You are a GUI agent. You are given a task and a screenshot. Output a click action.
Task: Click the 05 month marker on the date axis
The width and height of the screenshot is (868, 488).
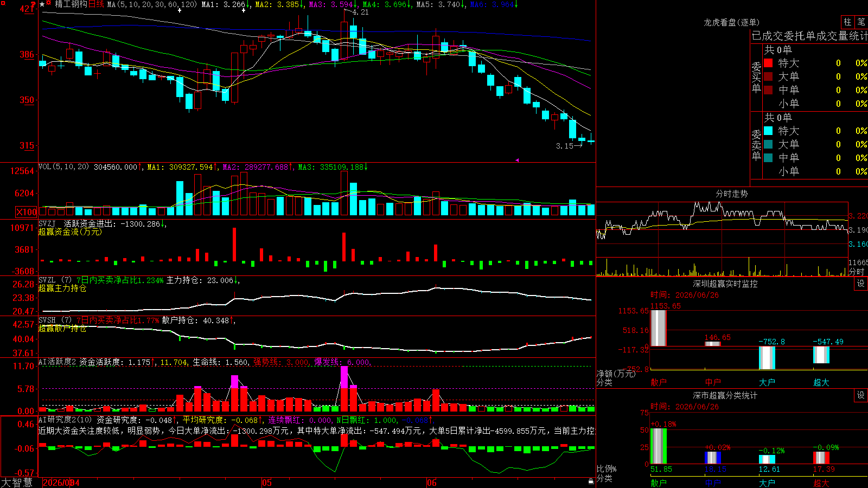point(266,483)
